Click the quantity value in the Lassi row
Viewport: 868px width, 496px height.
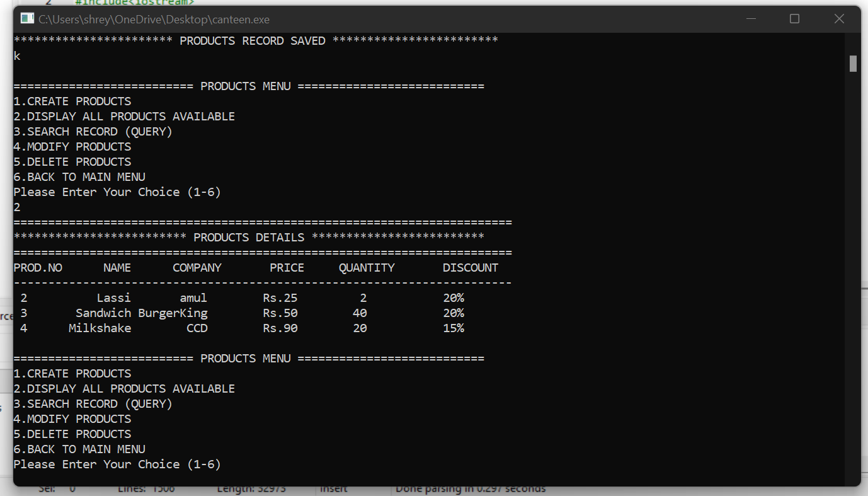point(363,298)
